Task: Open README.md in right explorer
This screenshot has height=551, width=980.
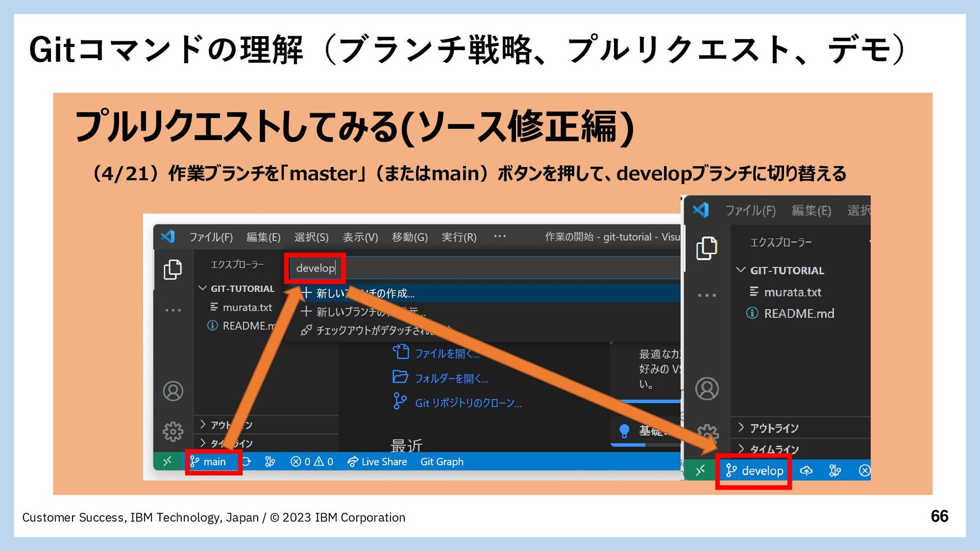Action: (x=791, y=313)
